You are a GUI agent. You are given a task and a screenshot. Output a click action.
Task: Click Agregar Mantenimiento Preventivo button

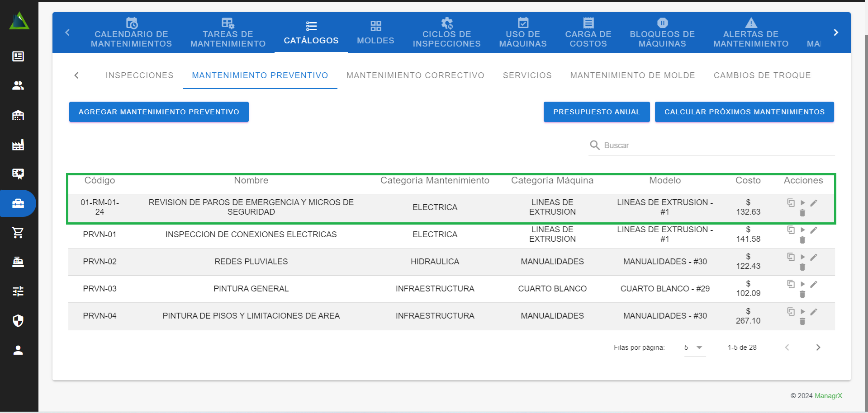tap(159, 112)
